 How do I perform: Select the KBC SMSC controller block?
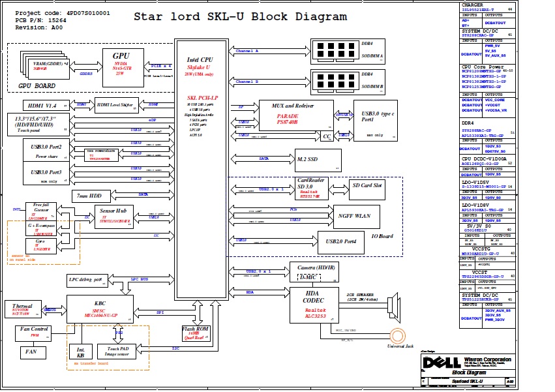100,309
